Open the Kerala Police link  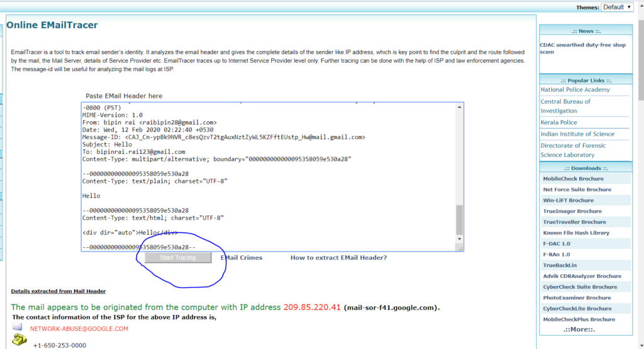pos(558,123)
